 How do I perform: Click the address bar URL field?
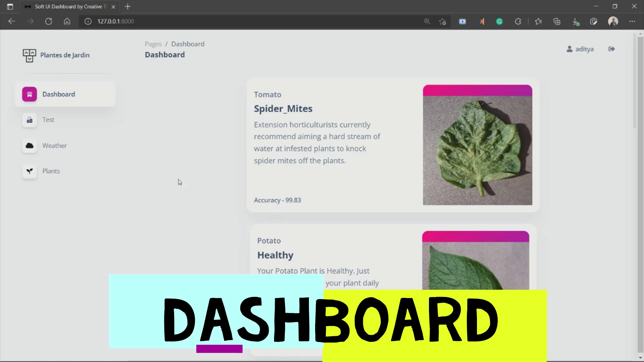[x=235, y=21]
